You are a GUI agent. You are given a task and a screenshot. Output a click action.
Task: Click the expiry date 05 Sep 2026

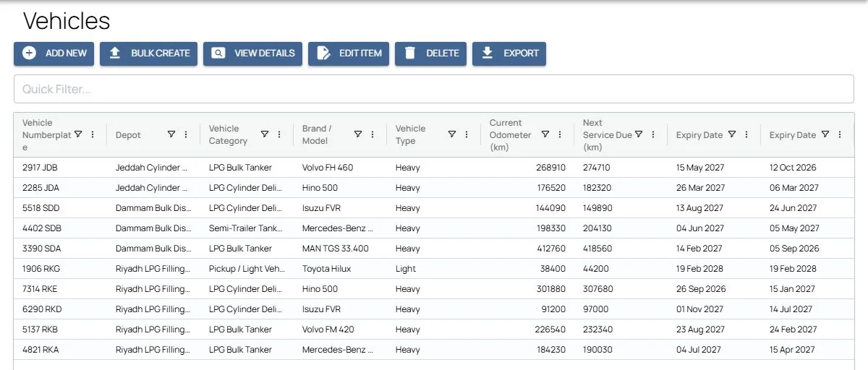pos(794,249)
